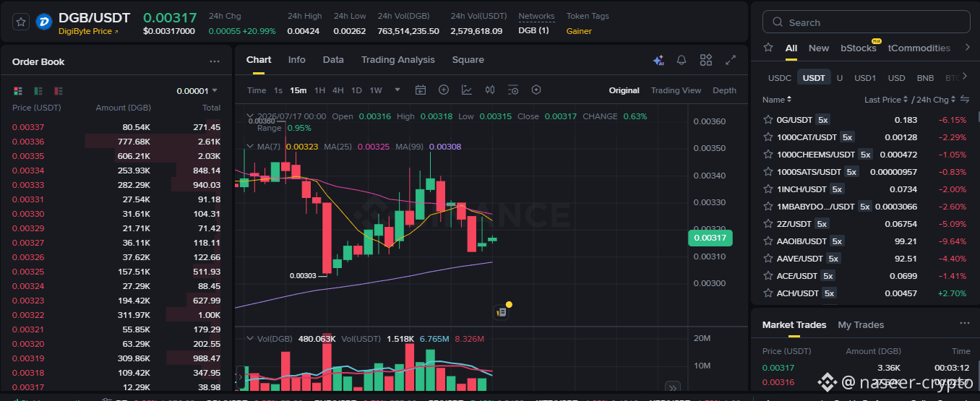This screenshot has height=401, width=980.
Task: Open the Trading Analysis tab
Action: pos(398,60)
